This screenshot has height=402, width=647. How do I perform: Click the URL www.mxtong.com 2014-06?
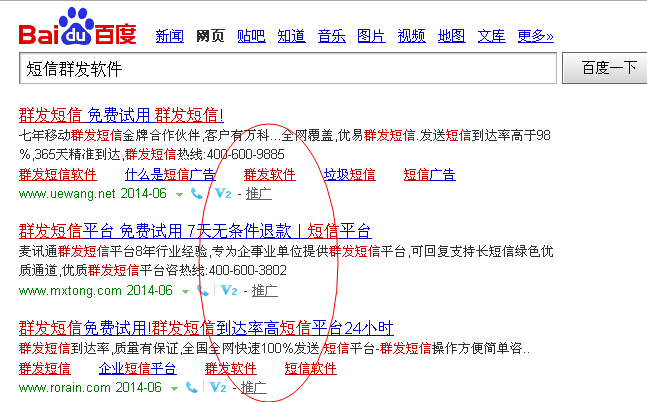(95, 291)
